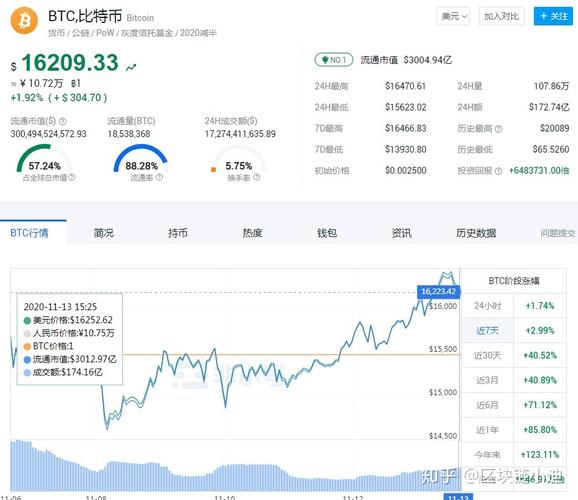Click the 问题提交 link
578x500 pixels.
tap(558, 233)
